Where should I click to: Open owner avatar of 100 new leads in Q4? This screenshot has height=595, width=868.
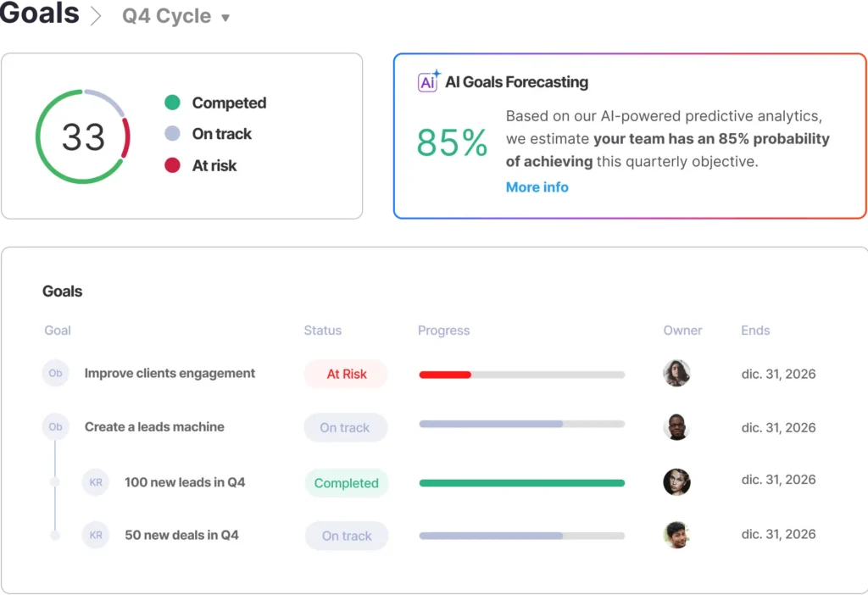(676, 481)
